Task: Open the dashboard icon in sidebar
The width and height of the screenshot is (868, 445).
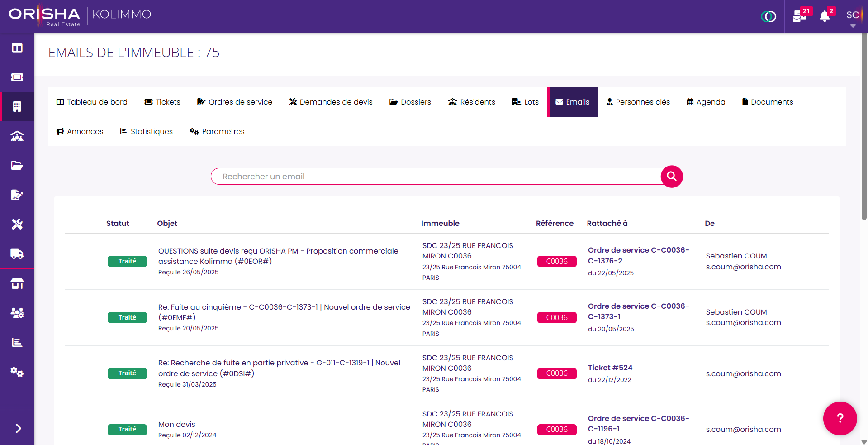Action: click(17, 48)
